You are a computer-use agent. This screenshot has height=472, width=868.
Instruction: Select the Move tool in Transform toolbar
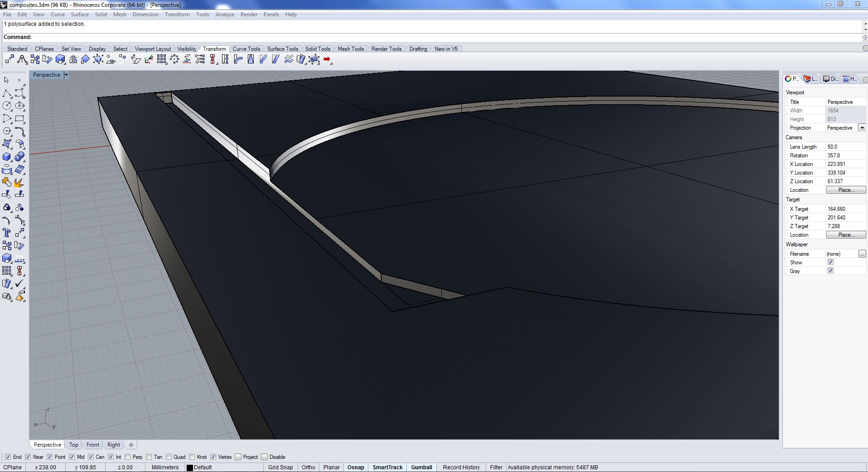pyautogui.click(x=10, y=59)
